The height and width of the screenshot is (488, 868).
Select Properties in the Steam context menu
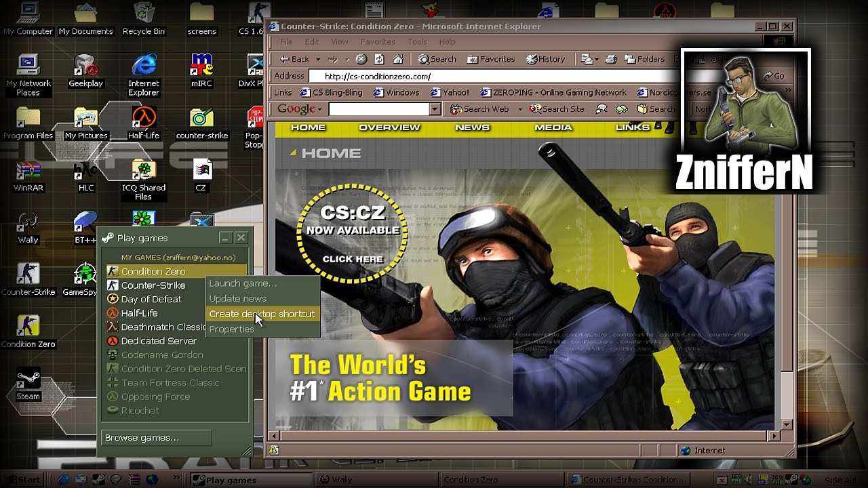click(262, 329)
